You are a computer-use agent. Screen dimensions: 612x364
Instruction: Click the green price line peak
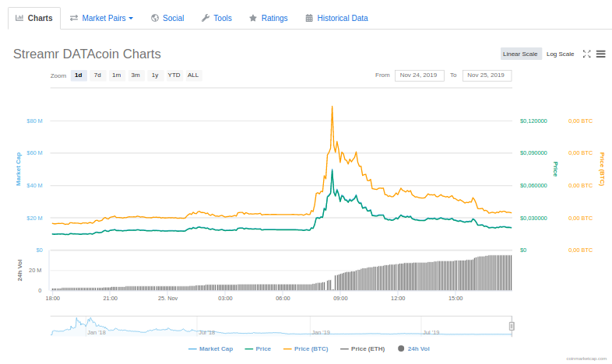[x=332, y=170]
